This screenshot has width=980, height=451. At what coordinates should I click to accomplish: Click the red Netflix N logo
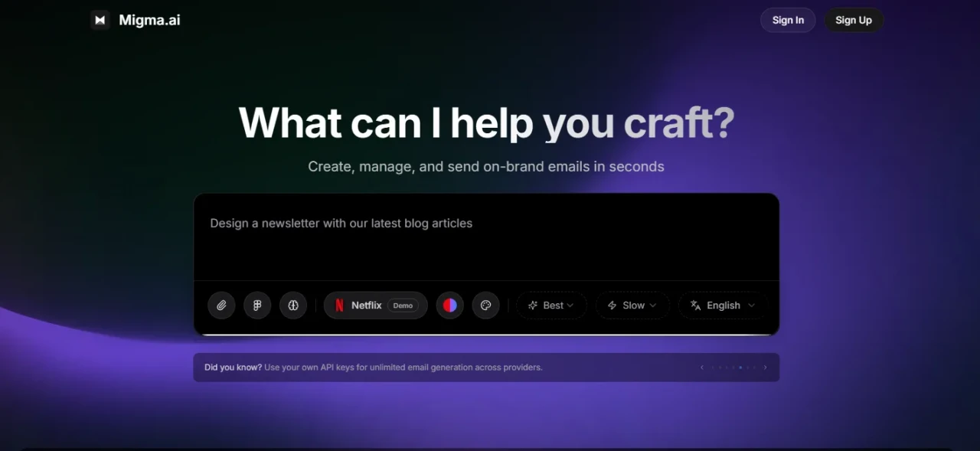tap(340, 306)
